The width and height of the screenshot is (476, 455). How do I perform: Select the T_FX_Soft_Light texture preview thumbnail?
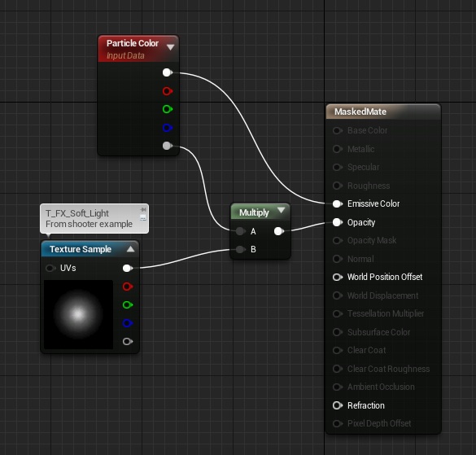tap(78, 314)
